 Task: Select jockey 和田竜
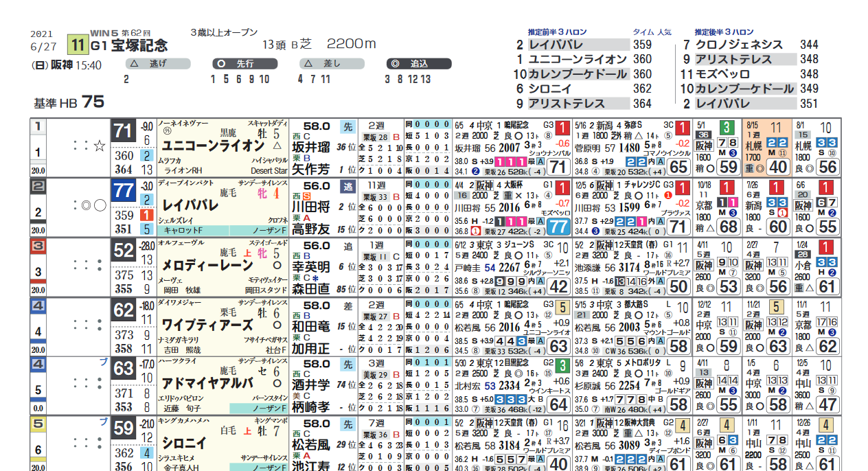[x=311, y=326]
